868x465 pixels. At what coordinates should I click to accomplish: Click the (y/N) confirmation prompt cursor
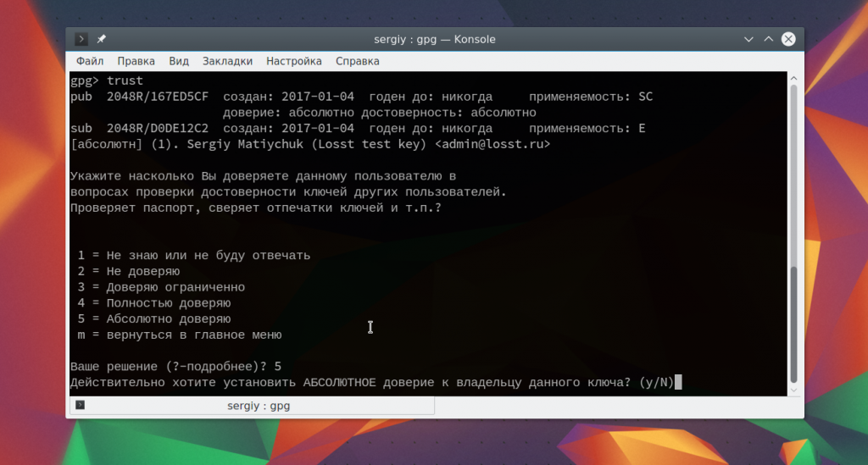679,383
